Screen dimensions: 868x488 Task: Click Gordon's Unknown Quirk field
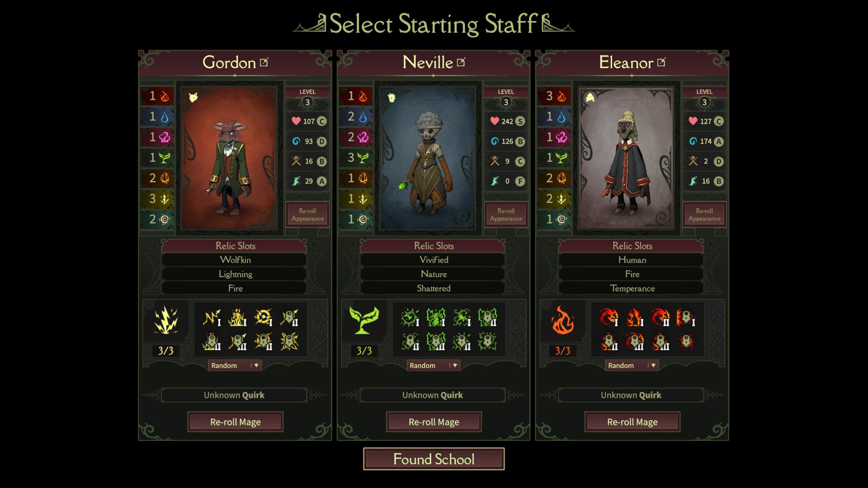tap(234, 395)
